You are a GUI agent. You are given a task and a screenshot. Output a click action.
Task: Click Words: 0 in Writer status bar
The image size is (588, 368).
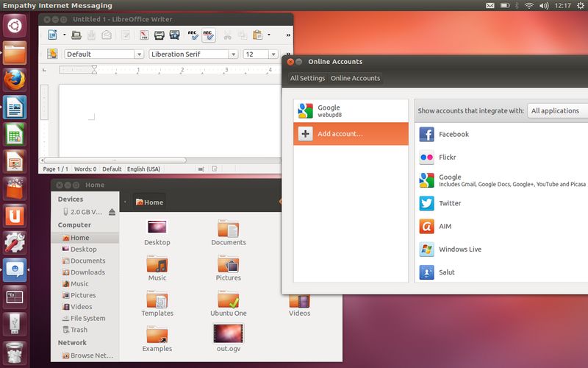[85, 169]
